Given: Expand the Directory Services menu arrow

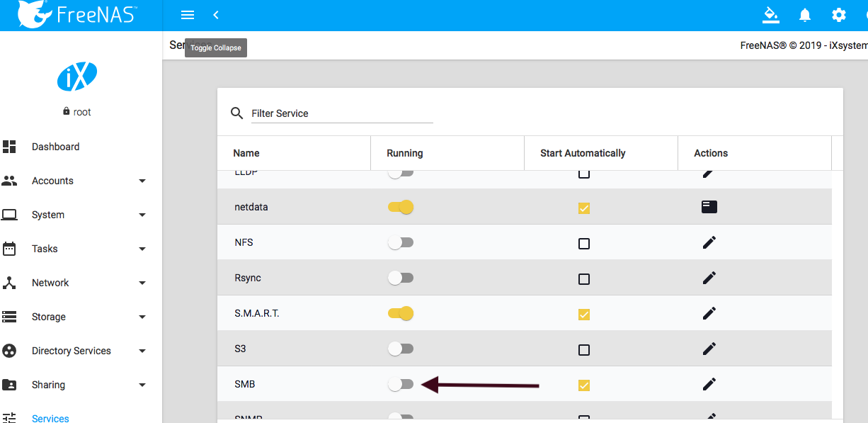Looking at the screenshot, I should [x=142, y=351].
